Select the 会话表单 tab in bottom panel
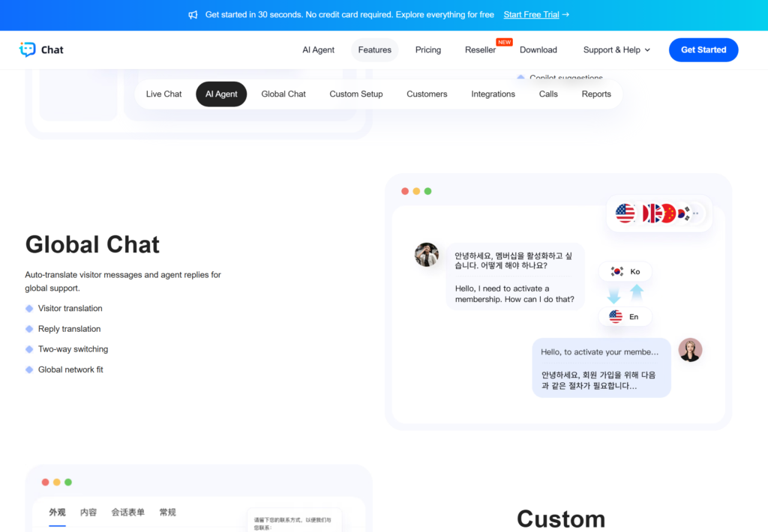The width and height of the screenshot is (768, 532). click(127, 513)
